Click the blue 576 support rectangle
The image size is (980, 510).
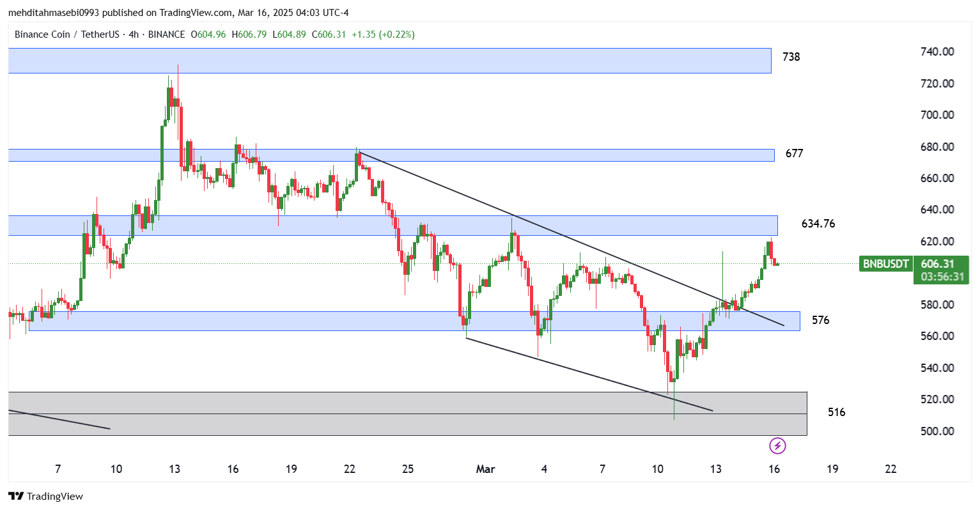click(x=414, y=321)
